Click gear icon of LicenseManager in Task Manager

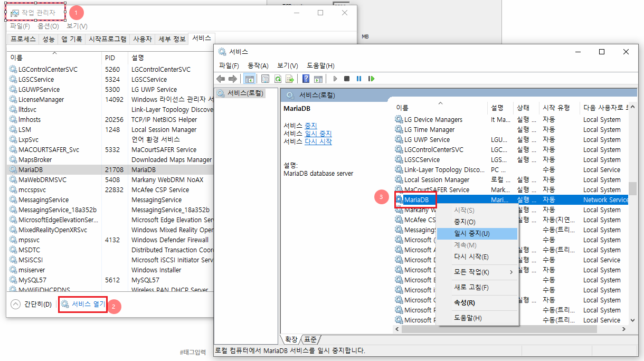(13, 99)
